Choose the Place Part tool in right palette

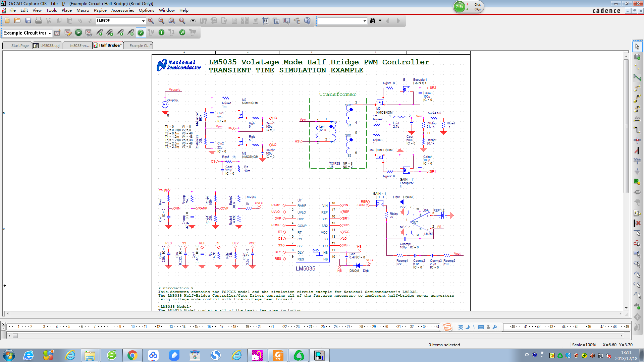click(637, 57)
